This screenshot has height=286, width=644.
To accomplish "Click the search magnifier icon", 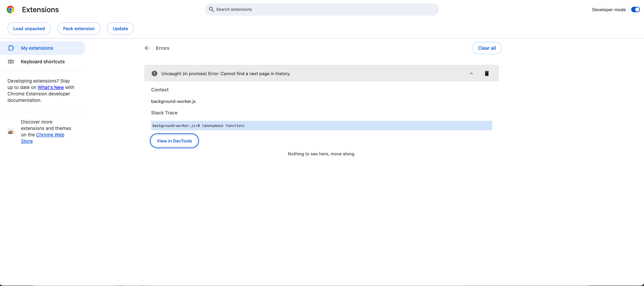I will click(x=211, y=9).
